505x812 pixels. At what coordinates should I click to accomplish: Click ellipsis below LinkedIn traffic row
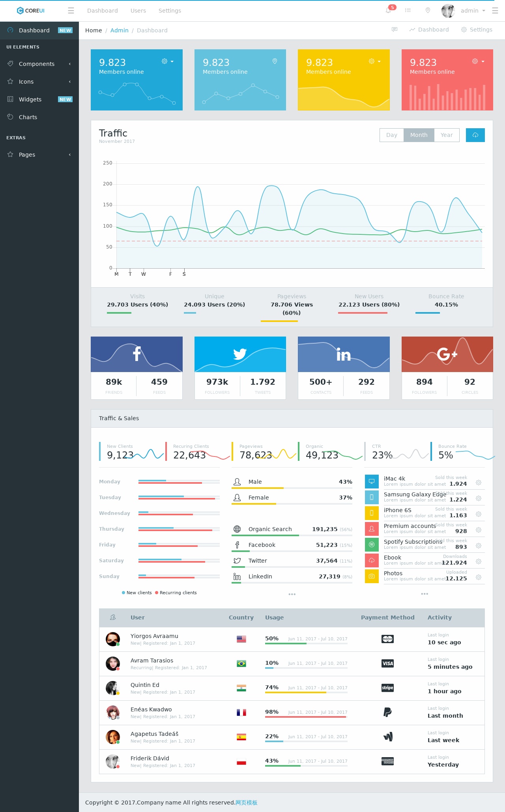[x=292, y=594]
